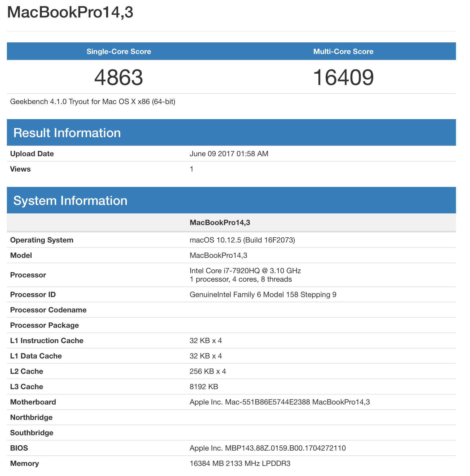Select 1 processor, 4 cores, 8 threads text
The width and height of the screenshot is (470, 476).
241,279
